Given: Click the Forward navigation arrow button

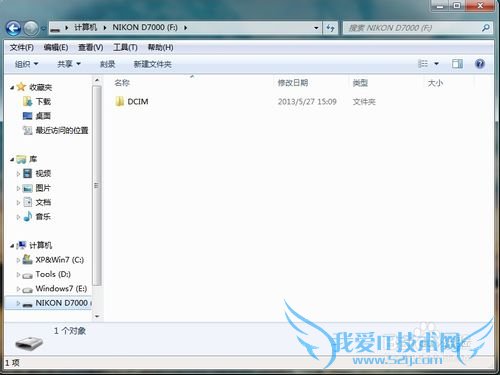Looking at the screenshot, I should coord(31,28).
